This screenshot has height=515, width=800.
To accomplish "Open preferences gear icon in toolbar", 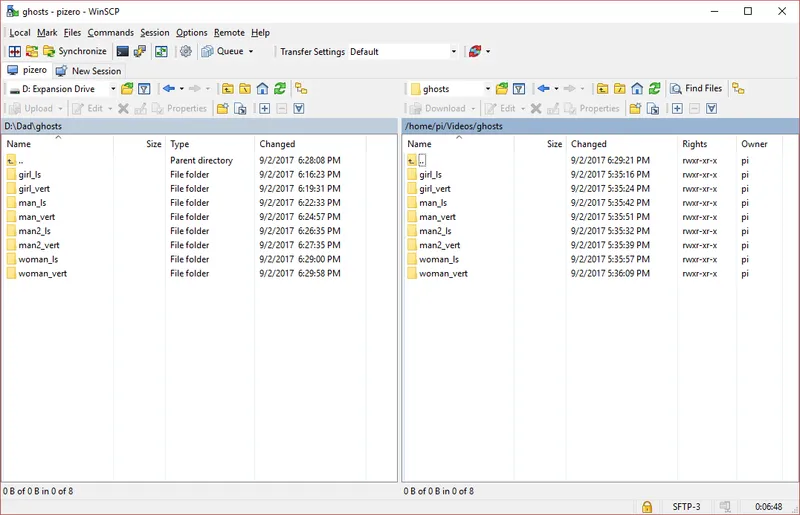I will 186,51.
